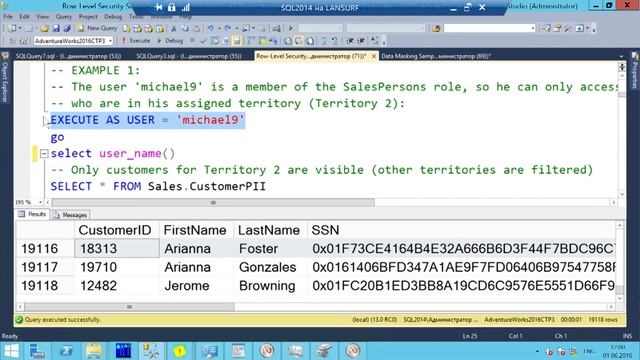Switch to the SQLQuery7.sql tab
Screen dimensions: 640x360
[68, 56]
